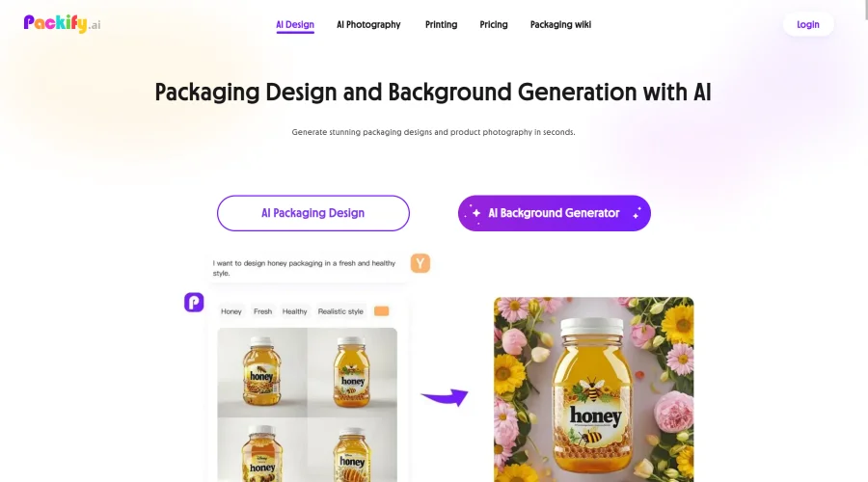Image resolution: width=868 pixels, height=482 pixels.
Task: Click the Login button
Action: (x=808, y=24)
